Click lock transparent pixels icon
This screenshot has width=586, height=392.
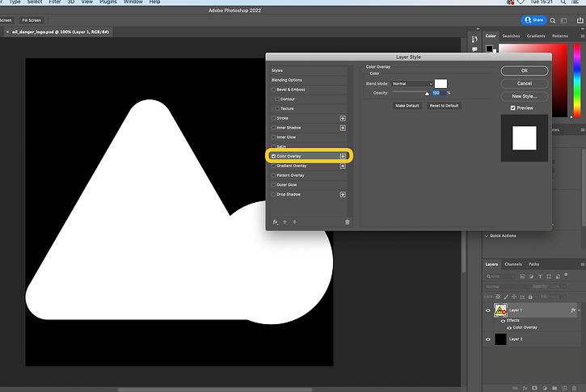498,297
